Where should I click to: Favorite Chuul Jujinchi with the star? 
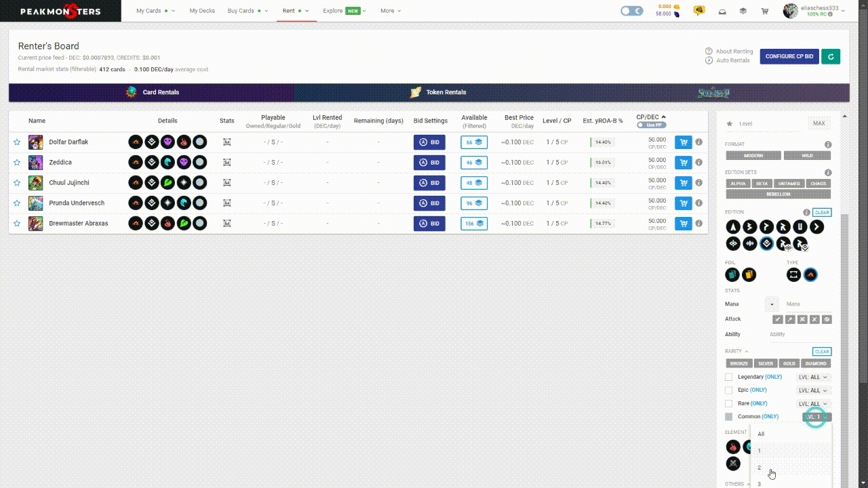[17, 183]
